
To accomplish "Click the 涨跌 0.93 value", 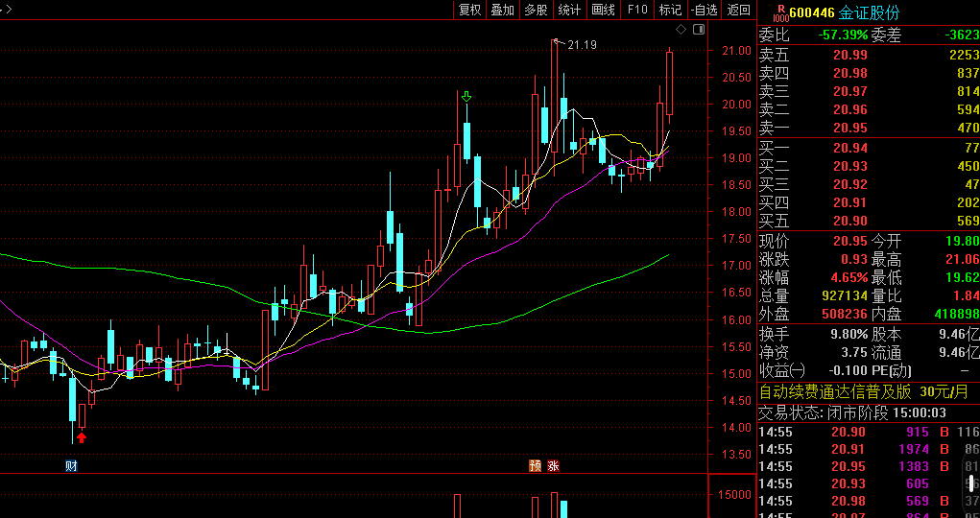I will (855, 259).
